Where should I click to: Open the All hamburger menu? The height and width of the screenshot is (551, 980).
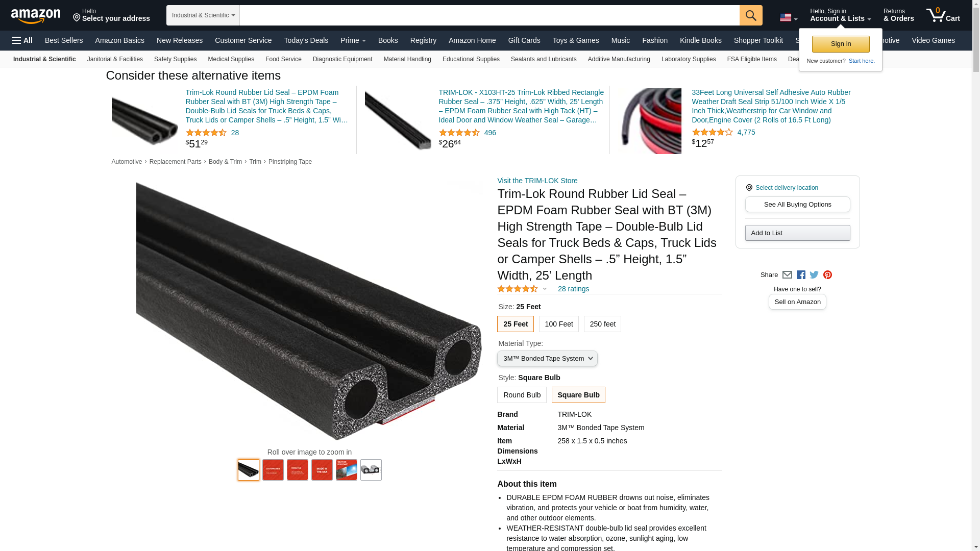coord(22,40)
